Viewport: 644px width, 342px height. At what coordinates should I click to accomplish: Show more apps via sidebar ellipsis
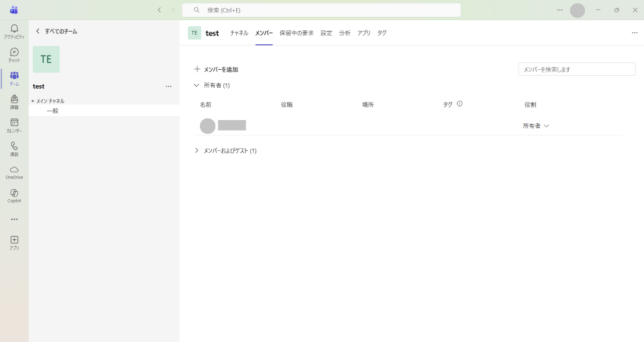pos(14,219)
